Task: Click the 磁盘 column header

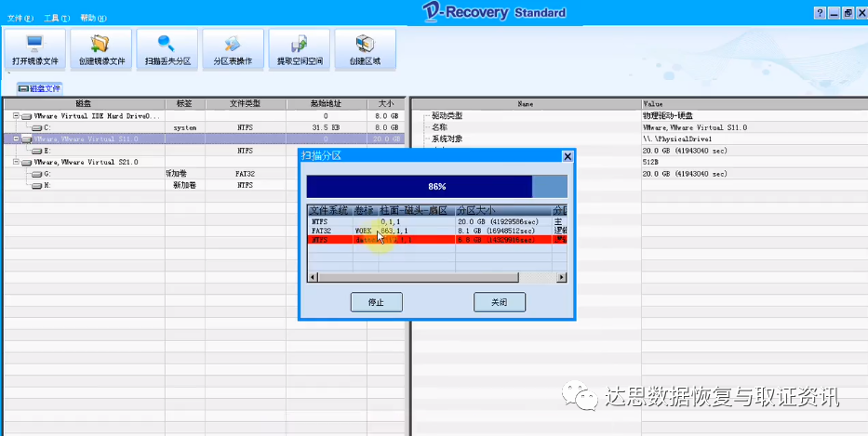Action: point(84,104)
